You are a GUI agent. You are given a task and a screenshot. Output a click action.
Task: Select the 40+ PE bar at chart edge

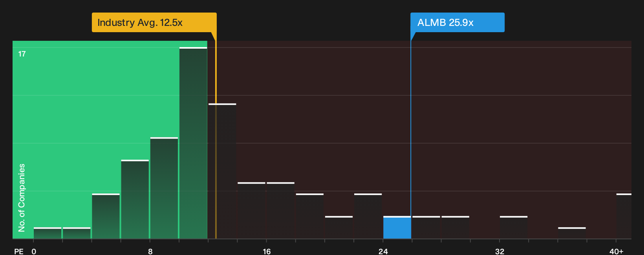(x=624, y=216)
